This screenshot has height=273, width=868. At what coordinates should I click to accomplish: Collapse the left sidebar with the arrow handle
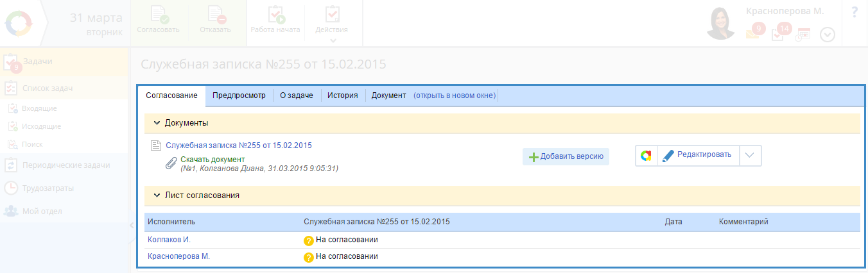132,225
